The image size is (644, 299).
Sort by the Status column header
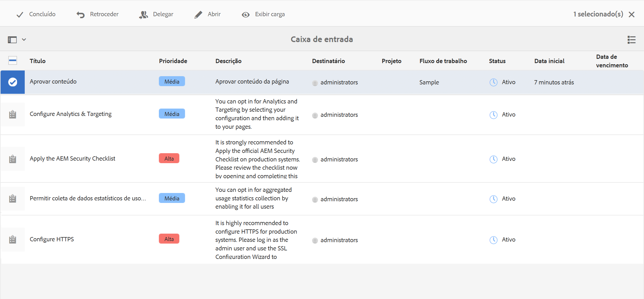pos(497,61)
